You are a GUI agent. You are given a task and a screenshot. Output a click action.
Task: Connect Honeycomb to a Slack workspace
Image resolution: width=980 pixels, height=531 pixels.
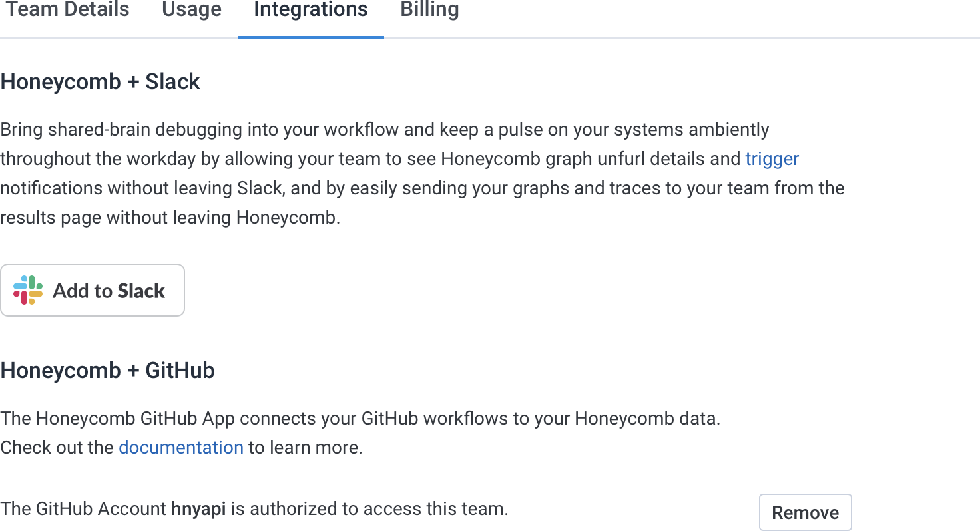coord(93,289)
